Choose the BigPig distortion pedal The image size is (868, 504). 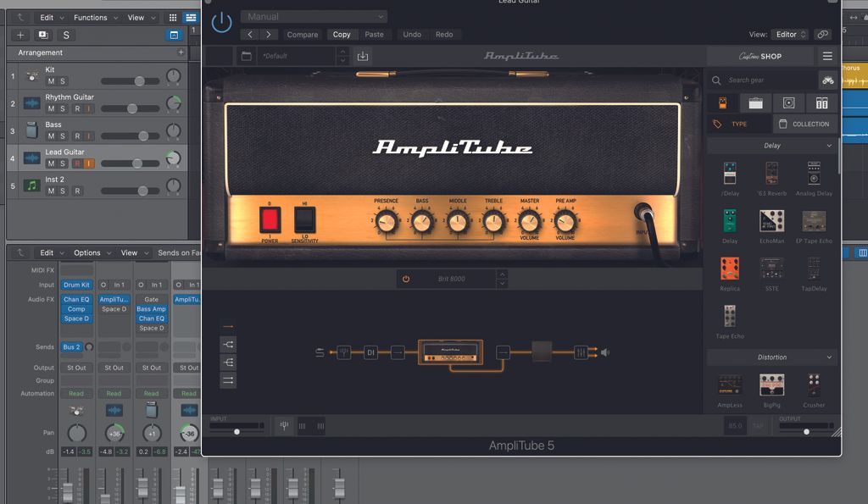[771, 385]
